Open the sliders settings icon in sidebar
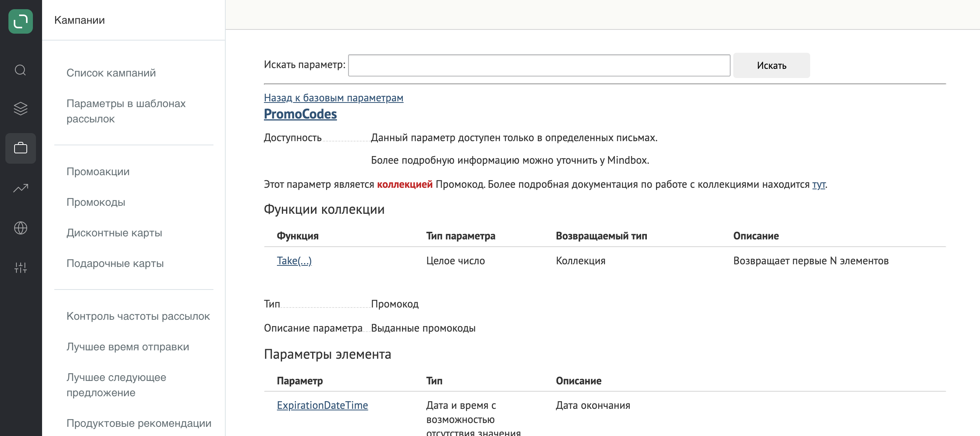Viewport: 980px width, 436px height. click(x=21, y=267)
